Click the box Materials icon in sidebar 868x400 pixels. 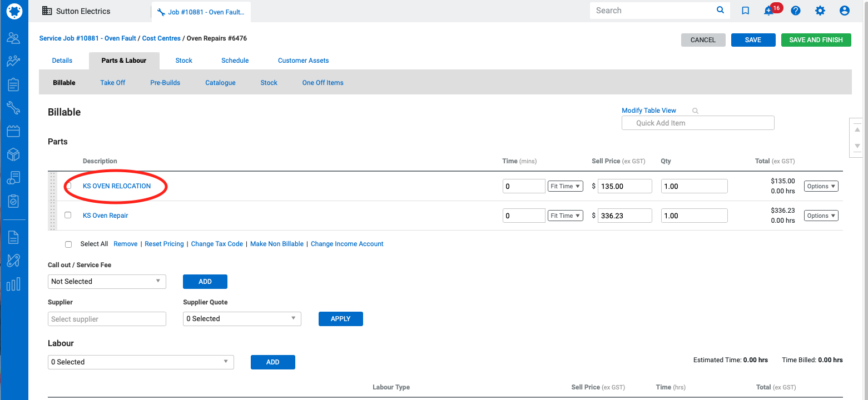coord(13,154)
